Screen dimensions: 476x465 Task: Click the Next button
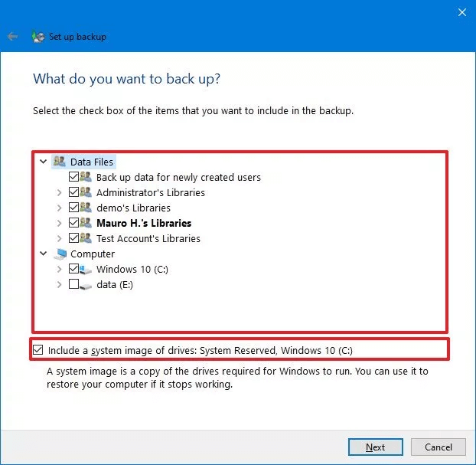(376, 447)
